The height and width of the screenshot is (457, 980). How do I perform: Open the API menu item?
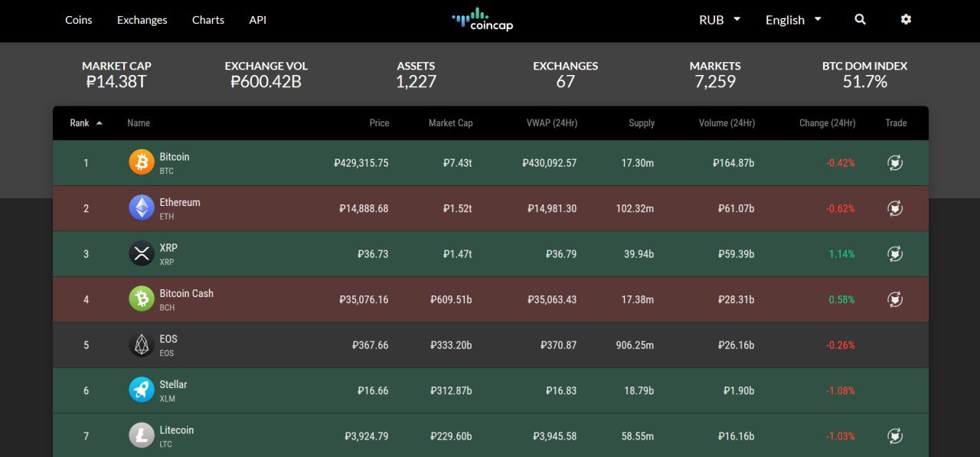(x=258, y=20)
